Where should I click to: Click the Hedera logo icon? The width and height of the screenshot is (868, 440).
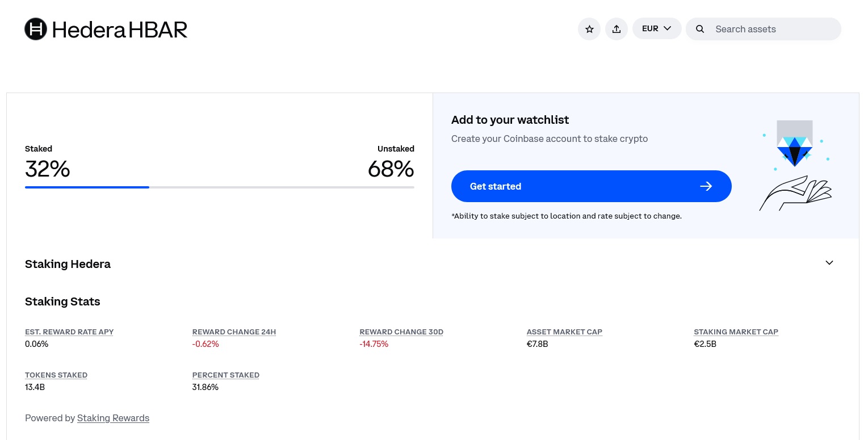(35, 29)
